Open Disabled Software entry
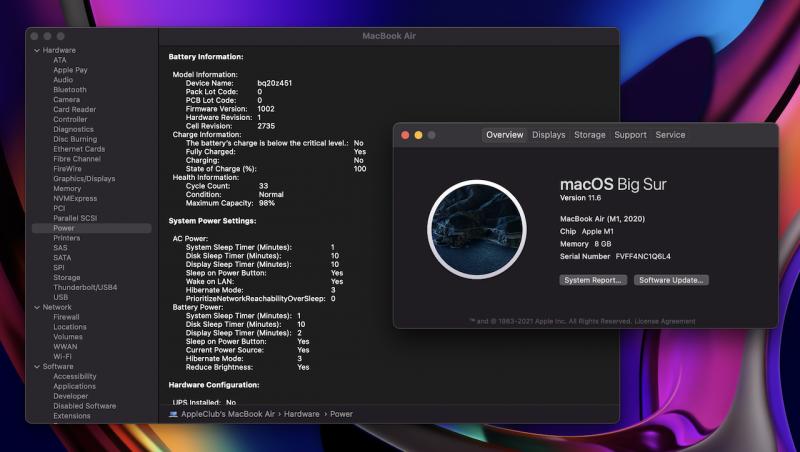The height and width of the screenshot is (452, 800). coord(85,406)
